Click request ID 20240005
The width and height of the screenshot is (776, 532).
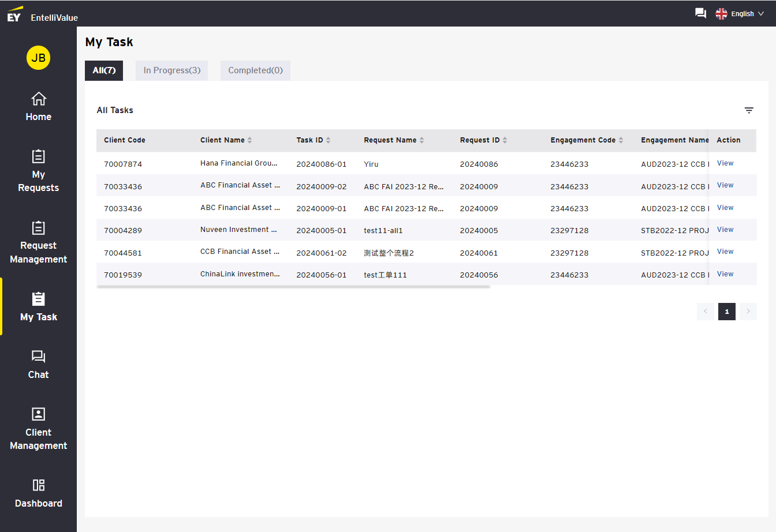tap(479, 231)
